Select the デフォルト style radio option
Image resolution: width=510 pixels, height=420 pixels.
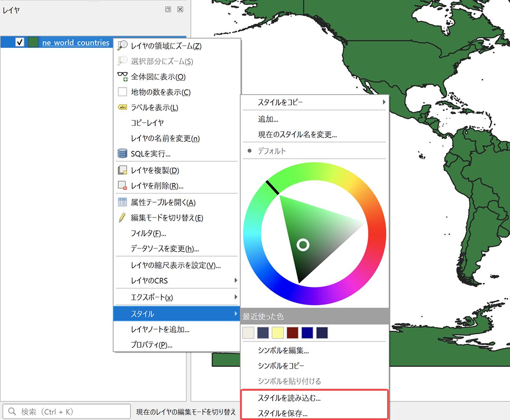[249, 151]
